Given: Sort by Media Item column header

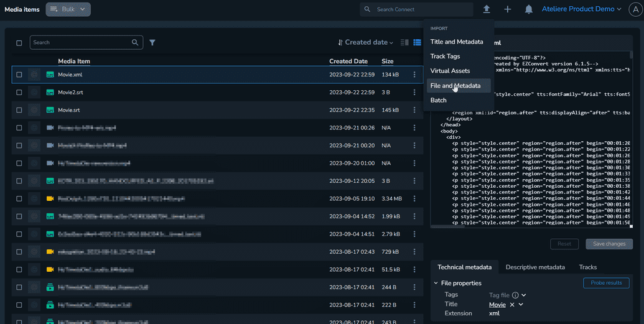Looking at the screenshot, I should point(74,61).
